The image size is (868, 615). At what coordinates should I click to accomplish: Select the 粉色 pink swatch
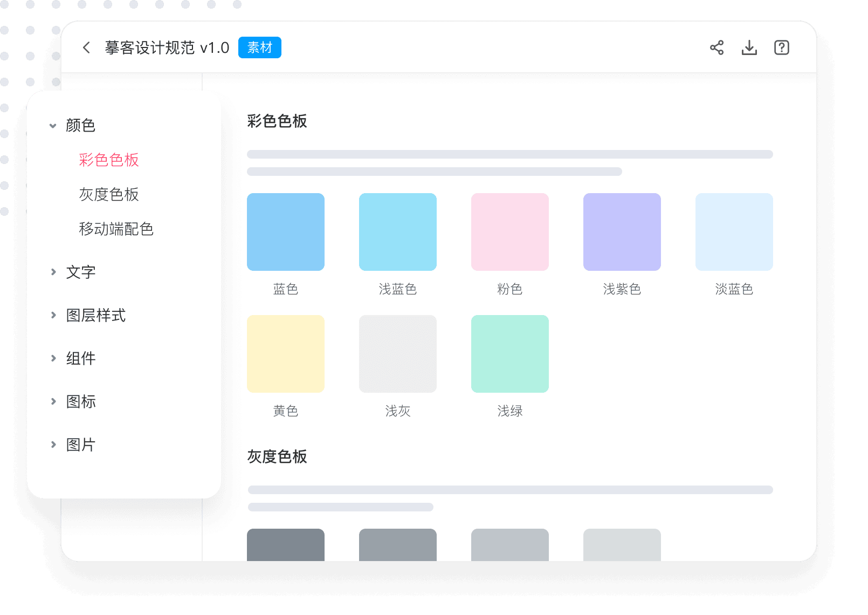pyautogui.click(x=509, y=232)
